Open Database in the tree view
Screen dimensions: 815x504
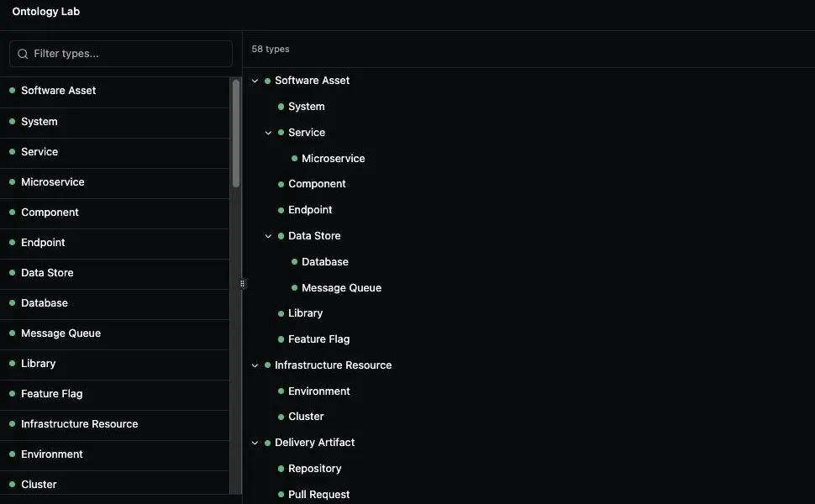325,262
